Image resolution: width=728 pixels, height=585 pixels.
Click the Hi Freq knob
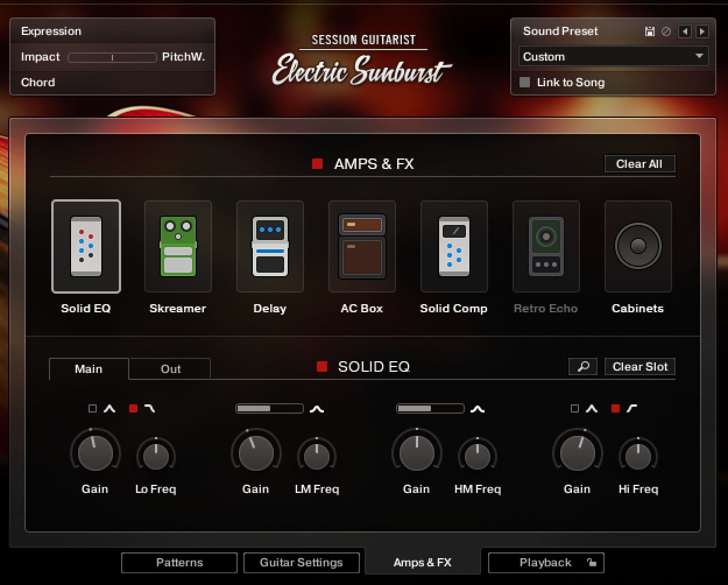(638, 456)
